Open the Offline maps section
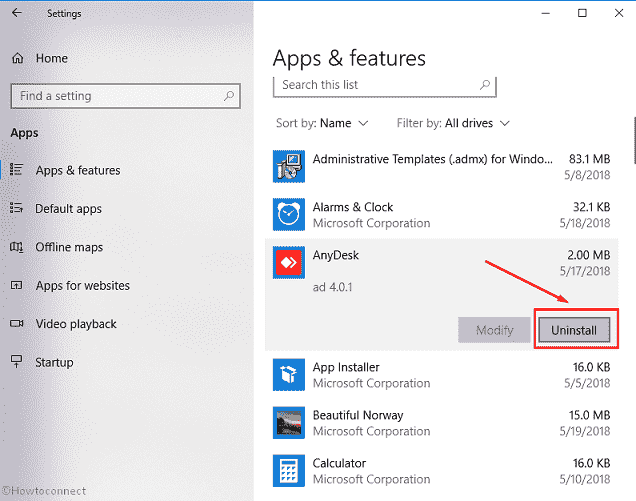Image resolution: width=636 pixels, height=501 pixels. 69,247
